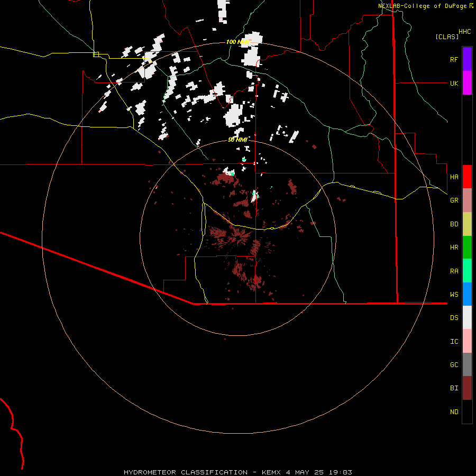Select the GR color block in legend
This screenshot has height=476, width=476.
pos(467,200)
